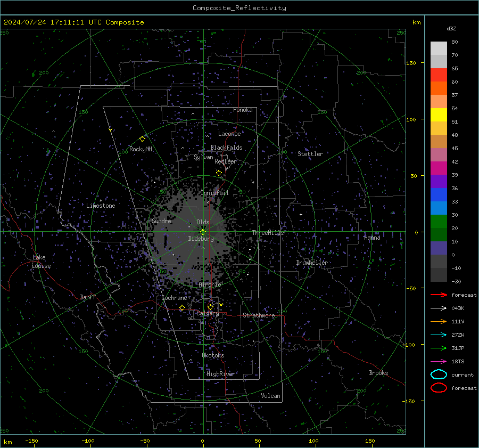Click the Lake Louise label
This screenshot has height=448, width=479.
click(x=41, y=262)
